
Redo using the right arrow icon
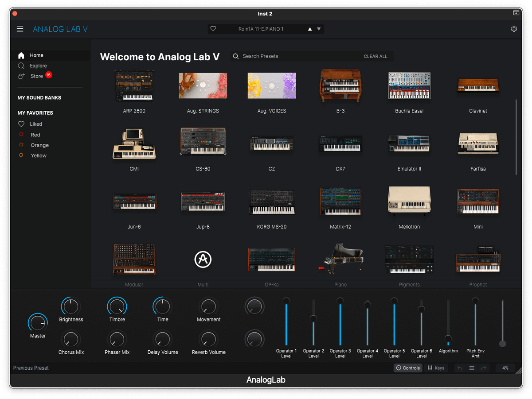pyautogui.click(x=484, y=368)
